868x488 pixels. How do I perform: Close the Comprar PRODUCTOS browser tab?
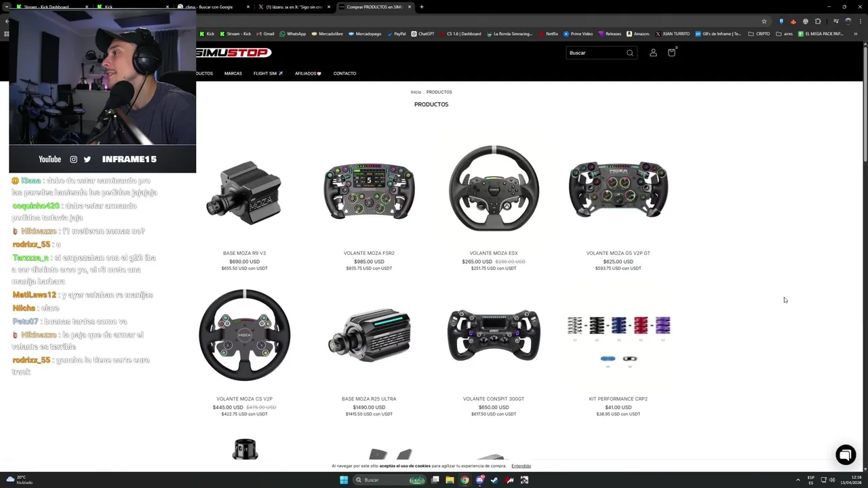[409, 7]
